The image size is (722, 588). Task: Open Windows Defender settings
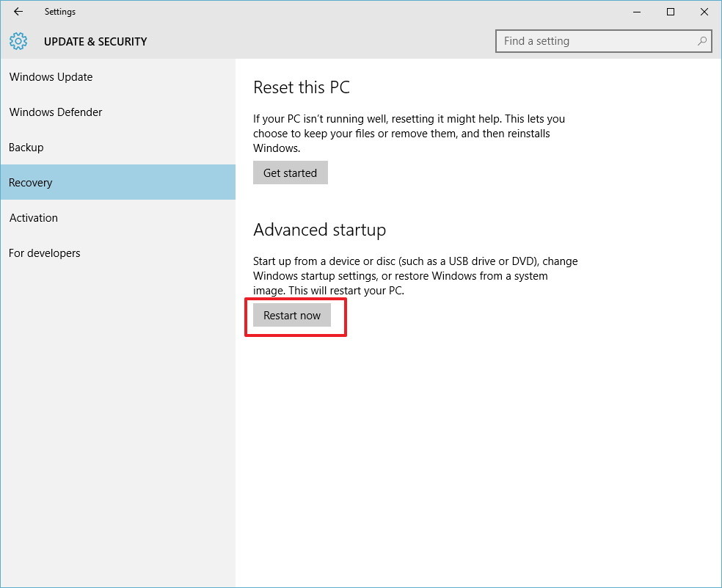pos(55,112)
